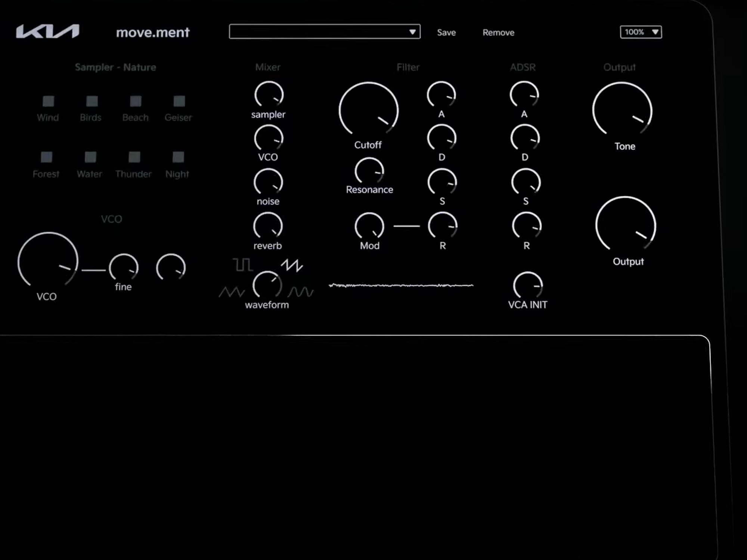Click the Save button
The height and width of the screenshot is (560, 747).
446,32
